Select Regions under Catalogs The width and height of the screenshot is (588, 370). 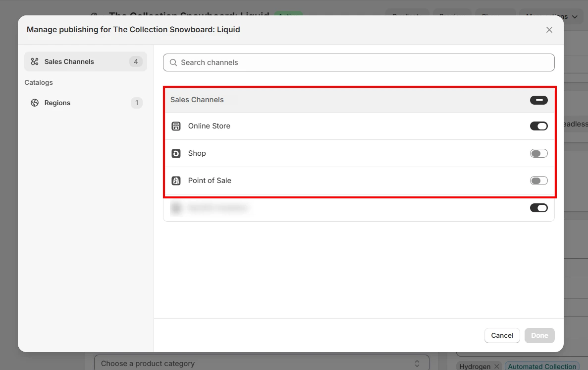(57, 103)
